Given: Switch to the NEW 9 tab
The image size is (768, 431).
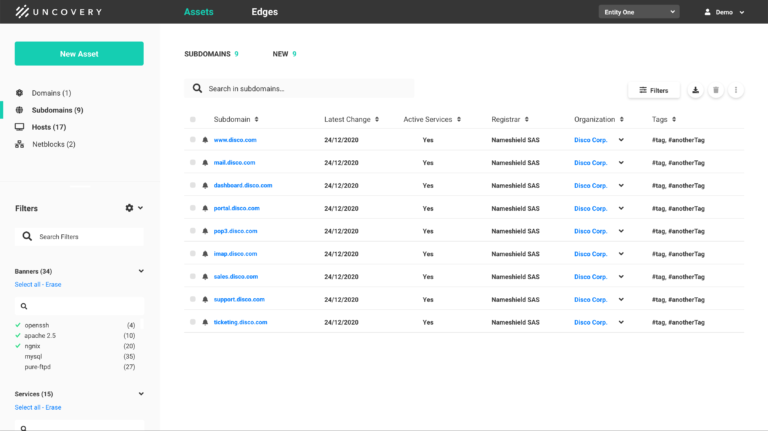Looking at the screenshot, I should (x=284, y=54).
